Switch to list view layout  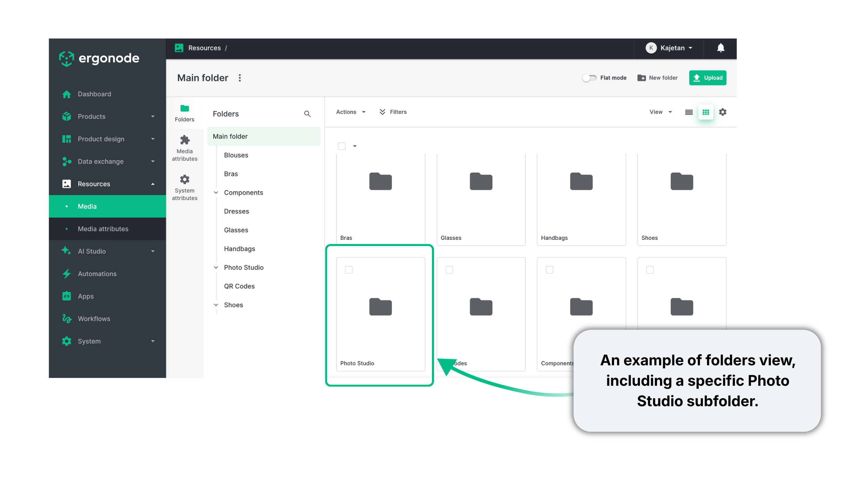point(689,112)
